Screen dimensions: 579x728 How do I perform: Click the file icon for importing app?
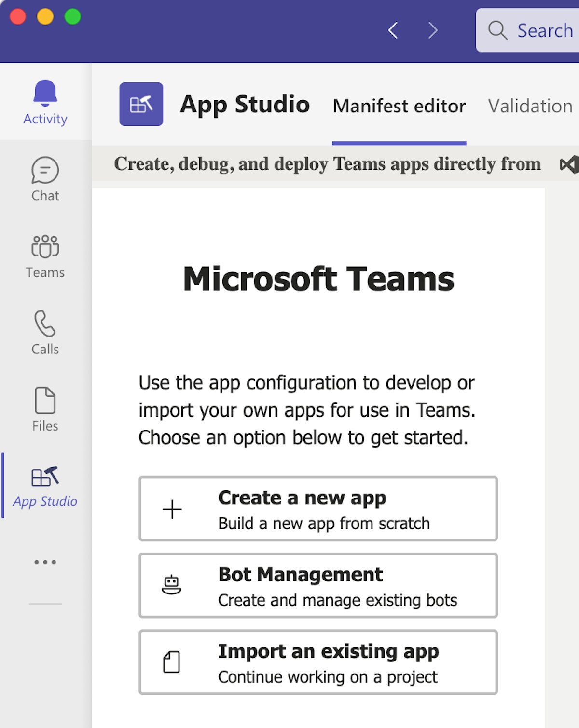(x=171, y=662)
